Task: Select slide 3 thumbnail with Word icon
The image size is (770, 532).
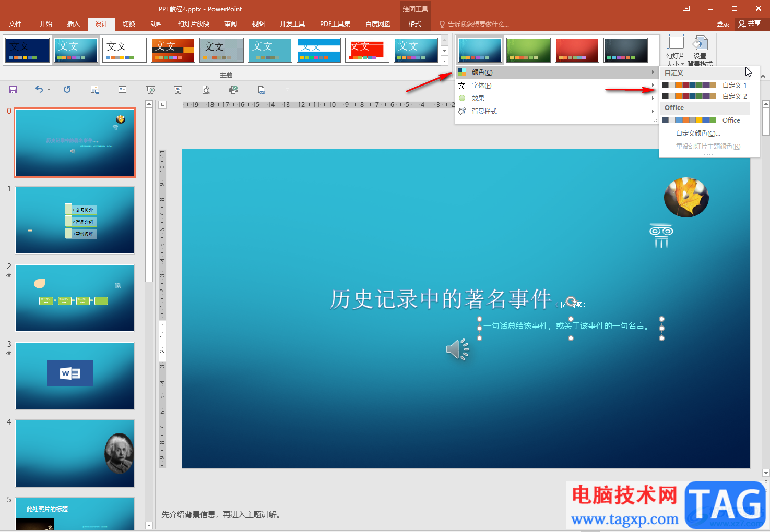Action: coord(75,376)
